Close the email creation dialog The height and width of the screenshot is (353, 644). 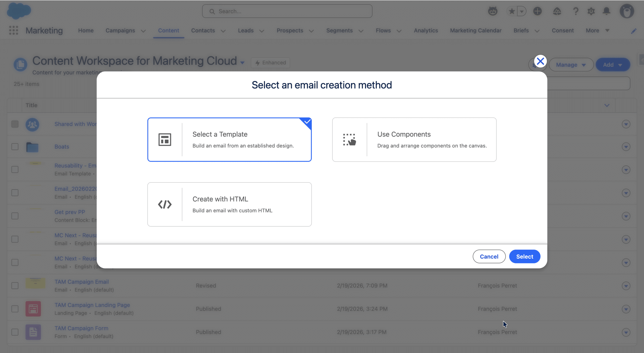(x=540, y=61)
